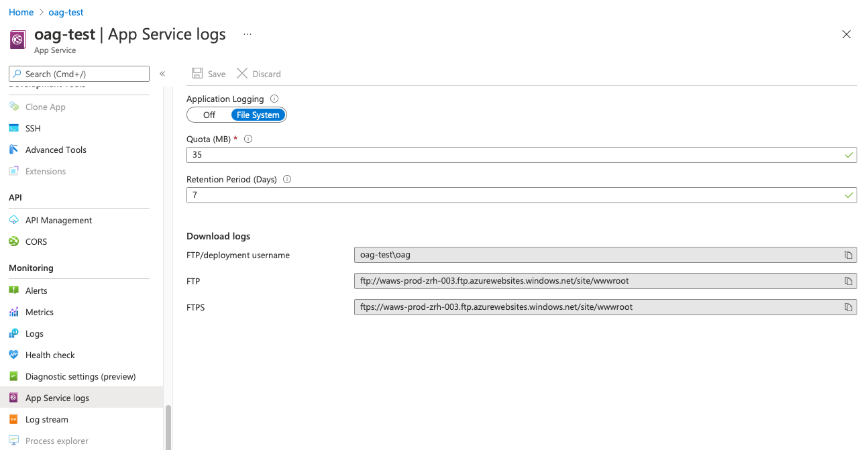Click the Health check heart icon
Screen dimensions: 868x450
[13, 355]
